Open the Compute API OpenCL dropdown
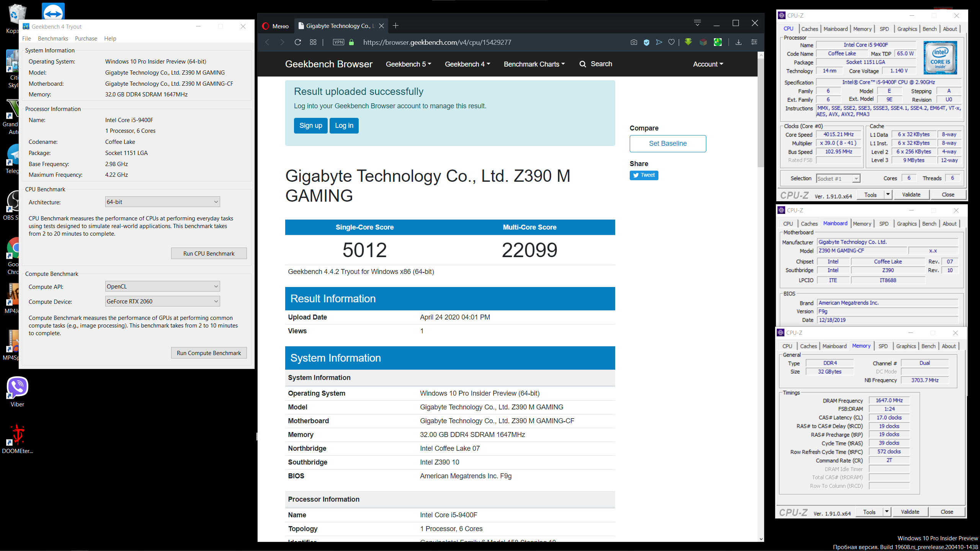Screen dimensions: 980x551 click(163, 286)
